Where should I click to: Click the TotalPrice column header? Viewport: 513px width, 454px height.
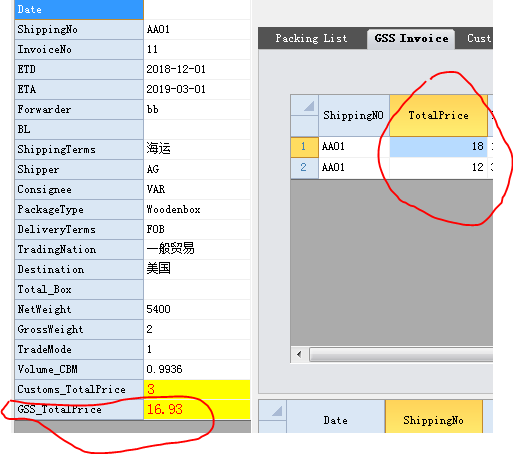point(438,115)
